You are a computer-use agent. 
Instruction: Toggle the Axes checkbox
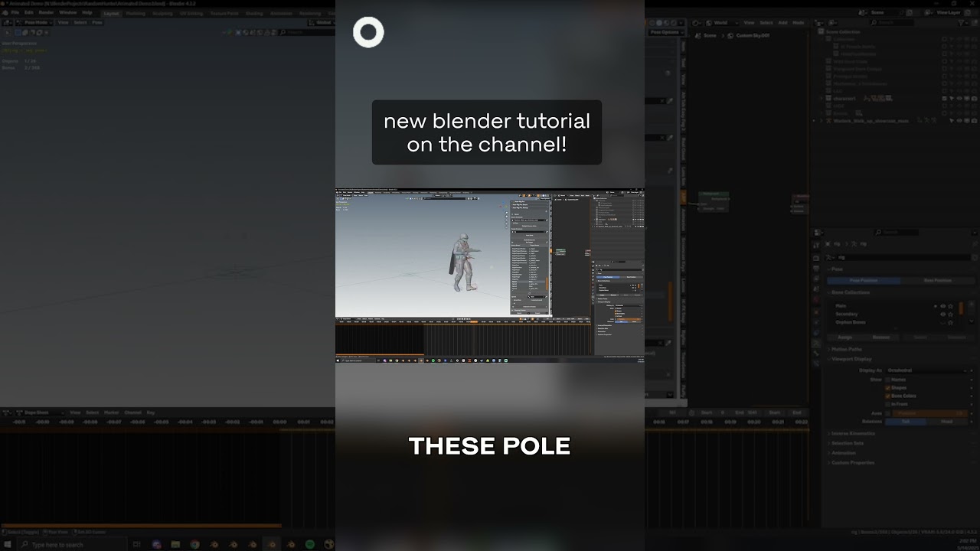[888, 413]
